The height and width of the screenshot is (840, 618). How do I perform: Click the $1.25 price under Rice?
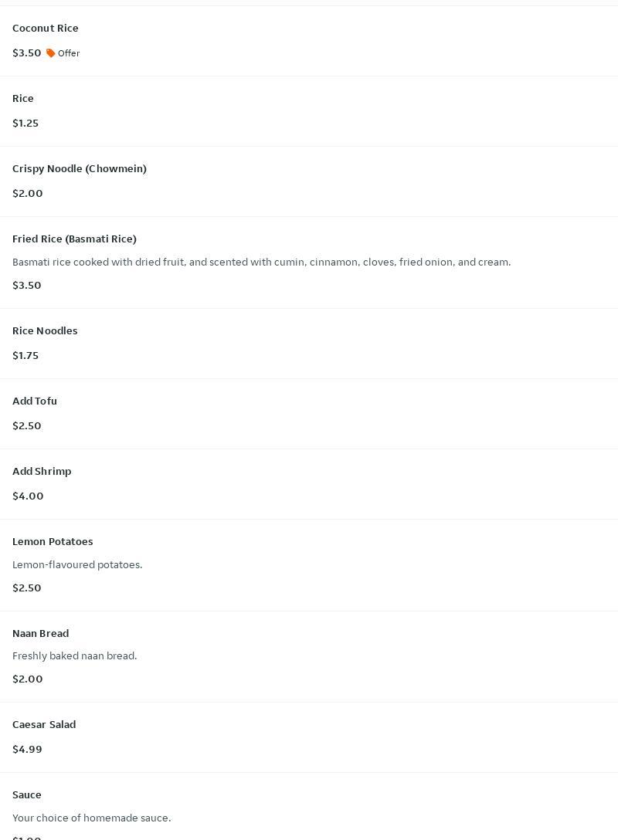25,124
